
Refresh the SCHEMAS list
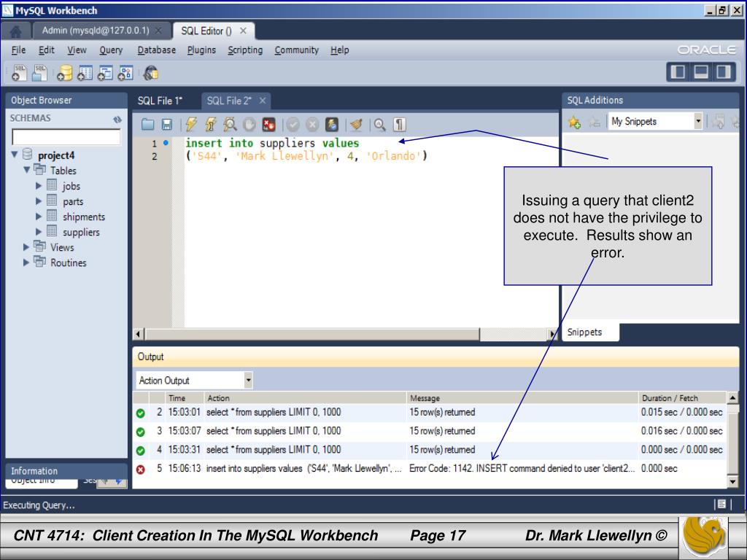117,119
